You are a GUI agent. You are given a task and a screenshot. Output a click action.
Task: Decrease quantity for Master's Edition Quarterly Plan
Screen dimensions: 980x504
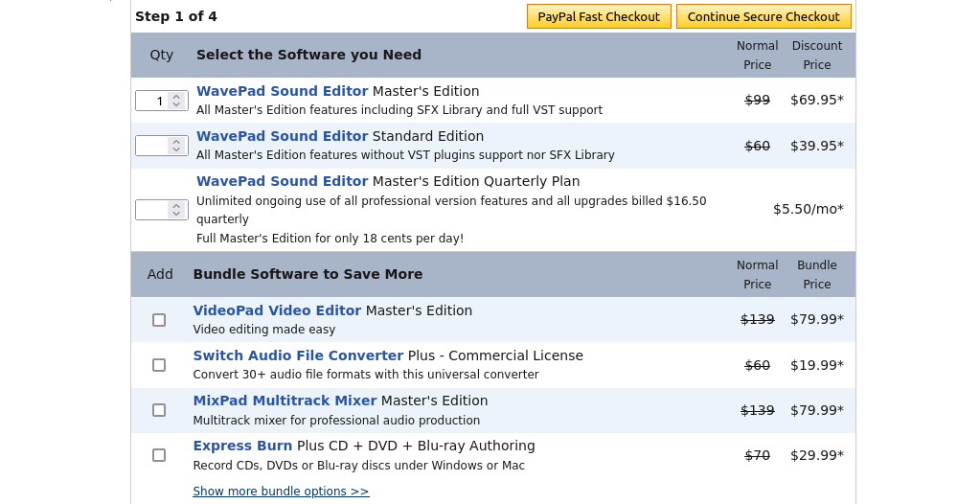[x=176, y=214]
